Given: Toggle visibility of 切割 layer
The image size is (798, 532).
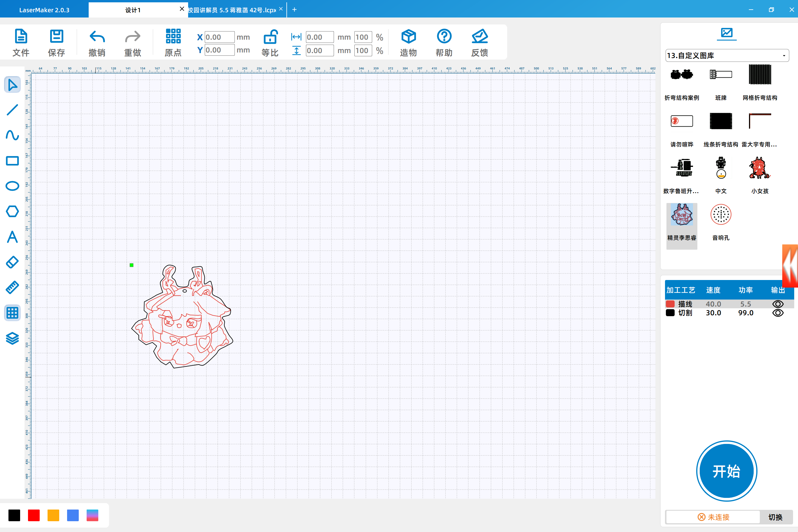Looking at the screenshot, I should coord(778,313).
